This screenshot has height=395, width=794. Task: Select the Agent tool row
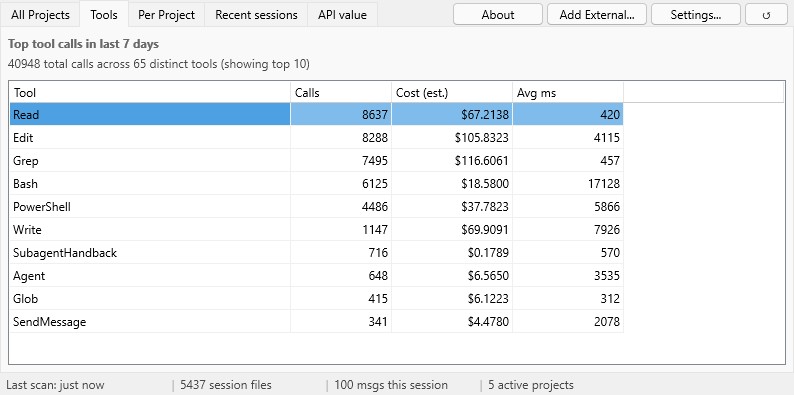click(316, 275)
